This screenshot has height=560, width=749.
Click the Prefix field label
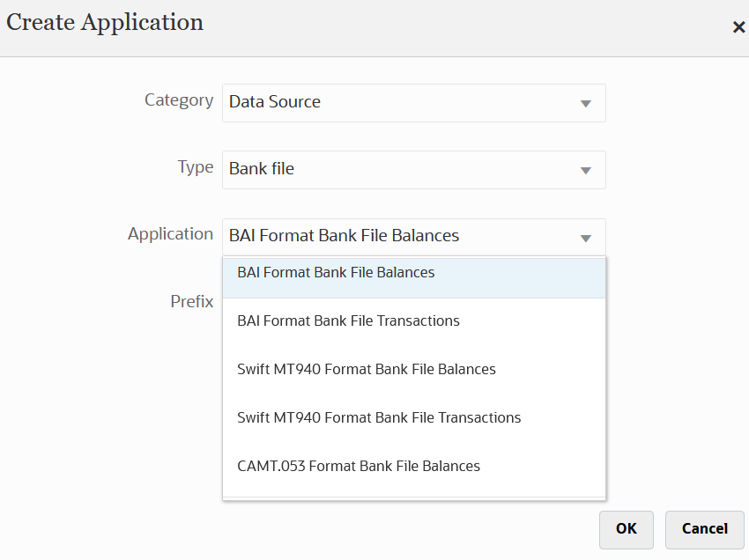tap(191, 301)
